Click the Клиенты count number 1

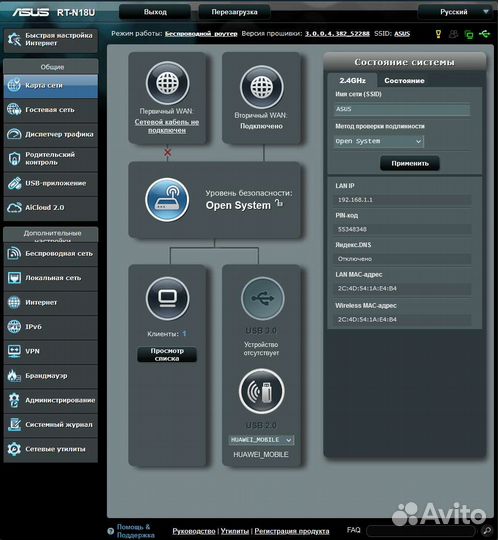click(x=184, y=334)
